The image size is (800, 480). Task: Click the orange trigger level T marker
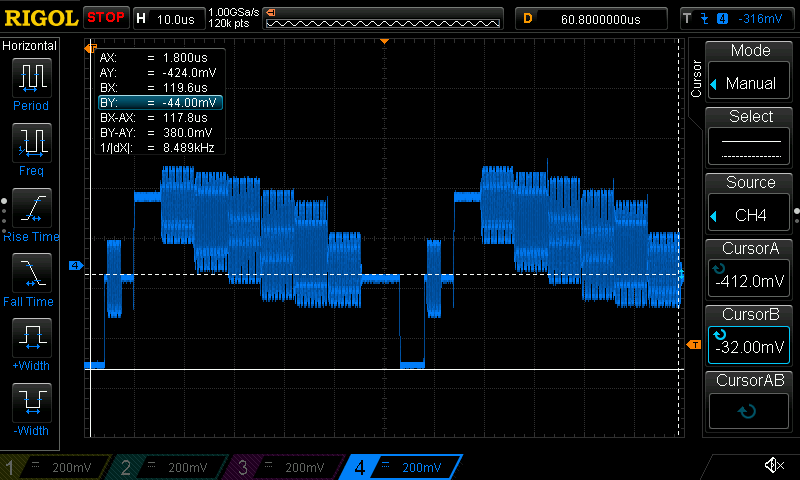(694, 345)
